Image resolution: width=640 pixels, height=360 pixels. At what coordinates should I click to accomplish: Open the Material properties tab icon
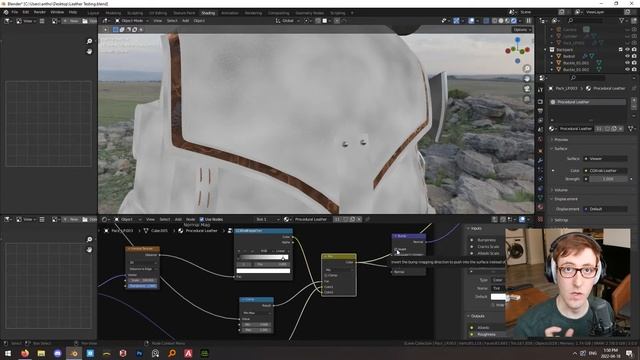(x=540, y=207)
